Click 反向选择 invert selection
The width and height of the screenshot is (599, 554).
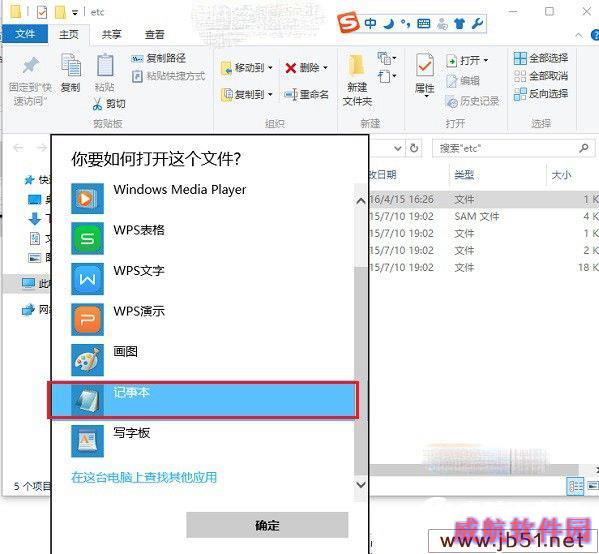pyautogui.click(x=541, y=94)
